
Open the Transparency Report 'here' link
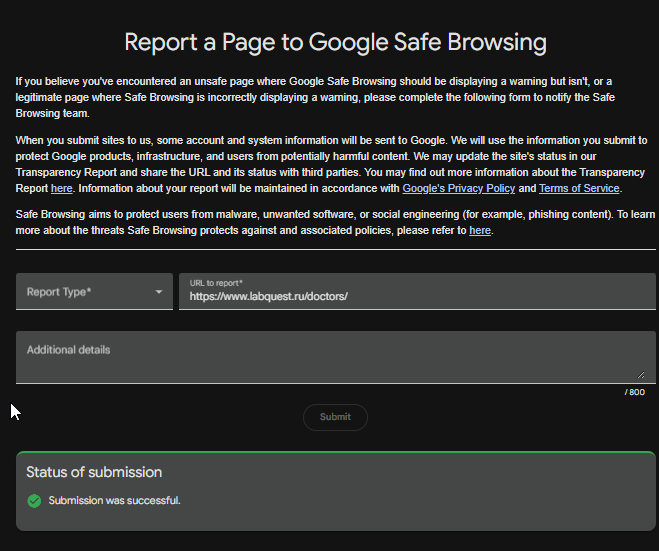(x=62, y=188)
